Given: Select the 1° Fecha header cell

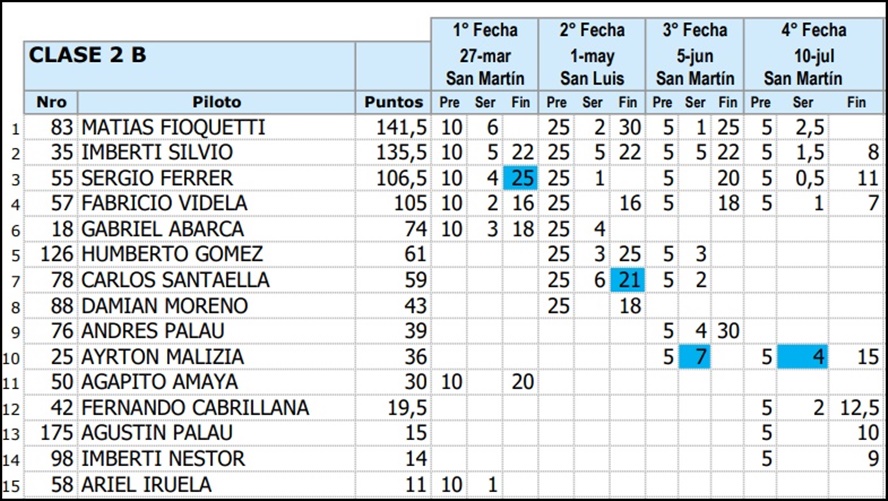Looking at the screenshot, I should (x=486, y=30).
